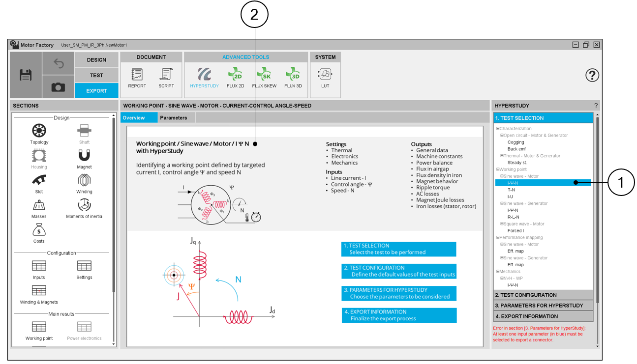
Task: Take a snapshot with the camera icon
Action: click(58, 87)
